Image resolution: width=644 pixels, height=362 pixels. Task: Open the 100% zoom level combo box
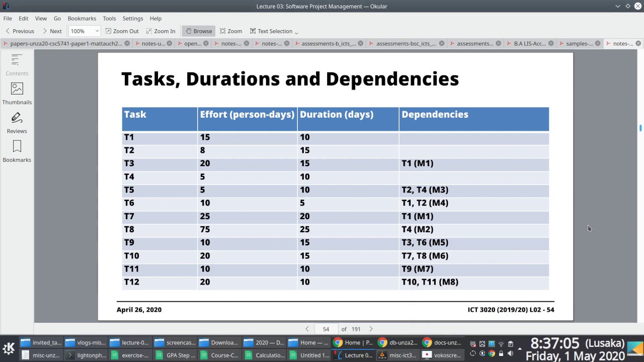pyautogui.click(x=85, y=31)
